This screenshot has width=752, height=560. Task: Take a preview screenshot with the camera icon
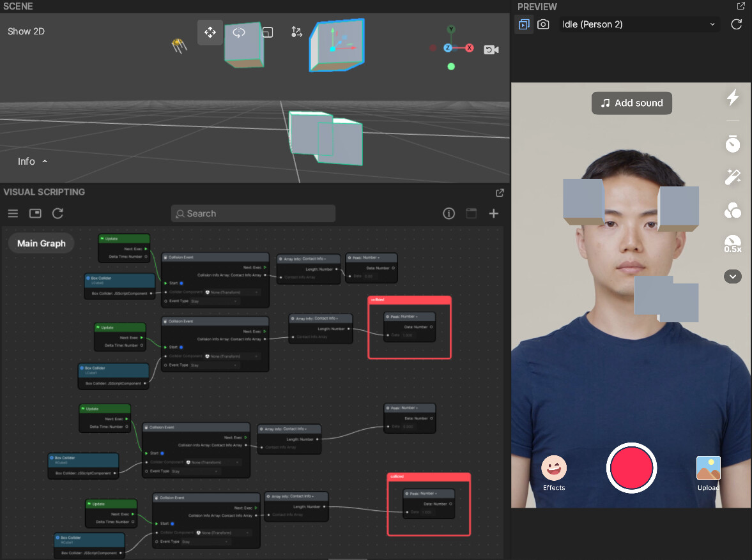(543, 24)
